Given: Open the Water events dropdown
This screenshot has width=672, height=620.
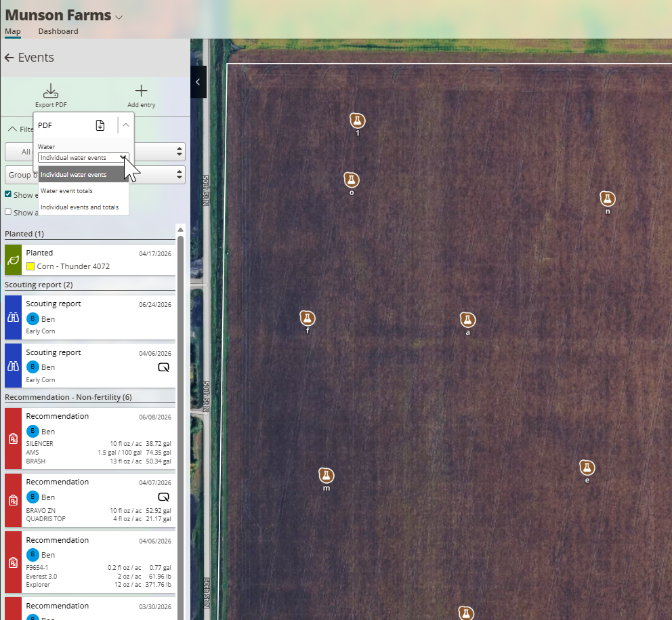Looking at the screenshot, I should [x=83, y=158].
